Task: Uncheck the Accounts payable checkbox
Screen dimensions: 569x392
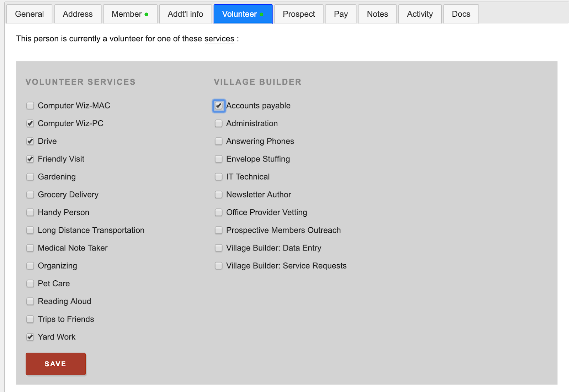Action: [x=219, y=106]
